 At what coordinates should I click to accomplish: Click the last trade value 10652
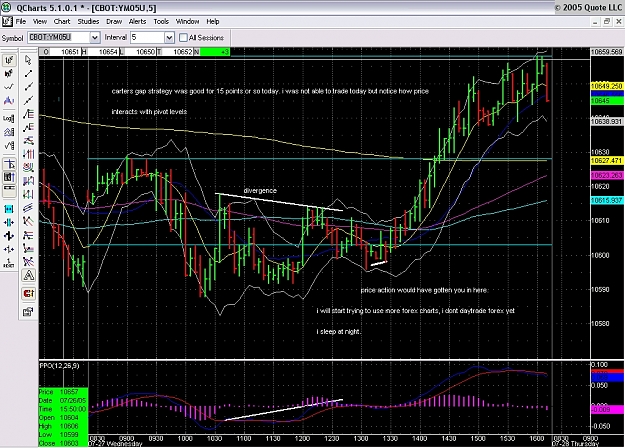click(x=183, y=52)
